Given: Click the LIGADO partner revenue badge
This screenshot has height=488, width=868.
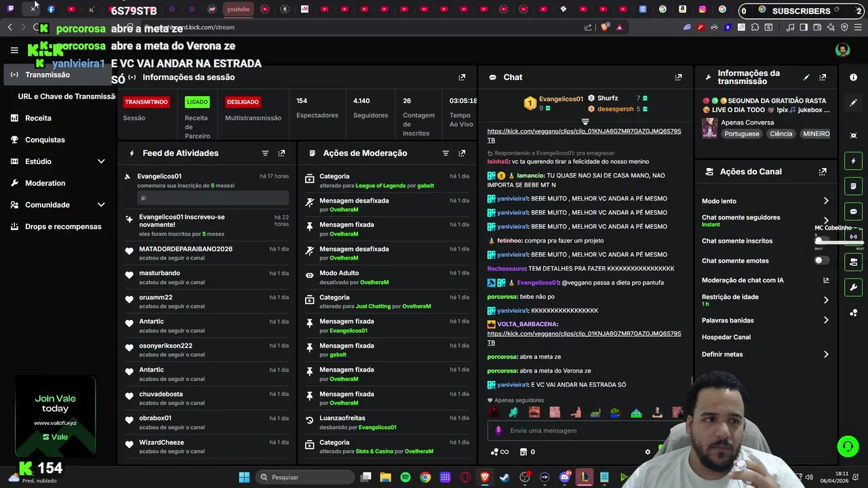Looking at the screenshot, I should [197, 102].
